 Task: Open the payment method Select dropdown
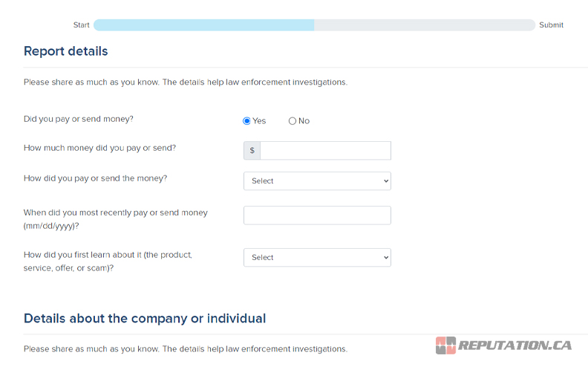click(x=316, y=181)
